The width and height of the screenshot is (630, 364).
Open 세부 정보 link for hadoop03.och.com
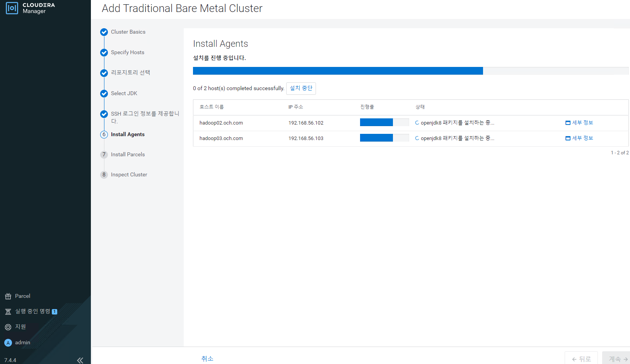coord(582,138)
